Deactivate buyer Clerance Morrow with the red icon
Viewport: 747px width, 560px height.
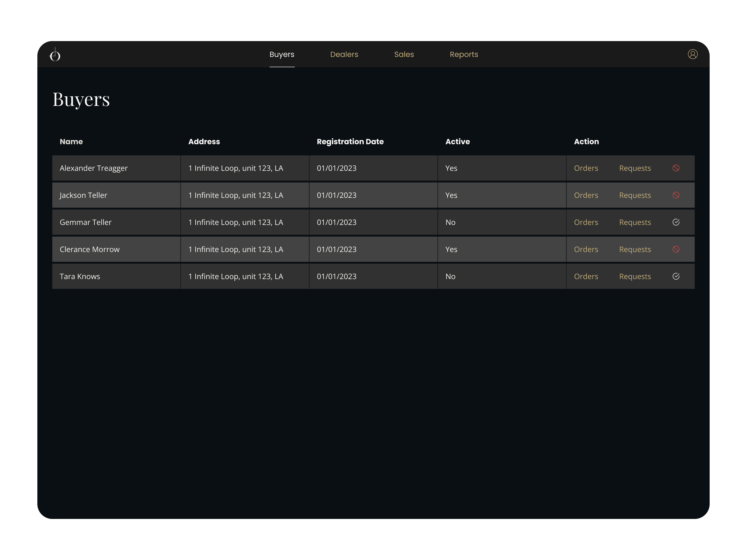click(x=676, y=249)
